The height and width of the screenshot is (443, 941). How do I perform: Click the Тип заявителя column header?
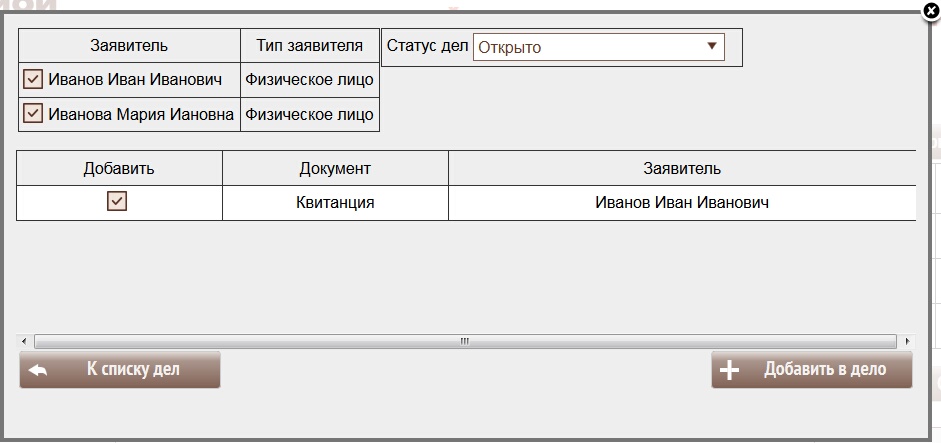coord(310,45)
